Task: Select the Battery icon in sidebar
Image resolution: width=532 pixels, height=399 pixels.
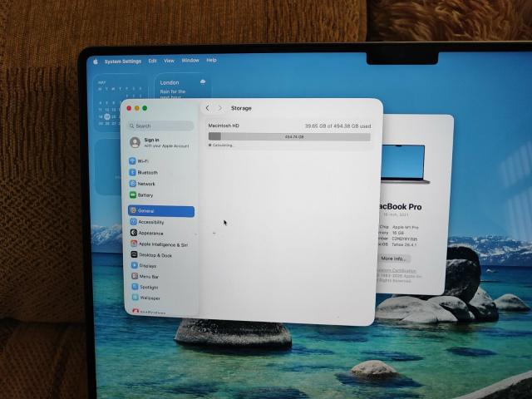Action: [133, 195]
